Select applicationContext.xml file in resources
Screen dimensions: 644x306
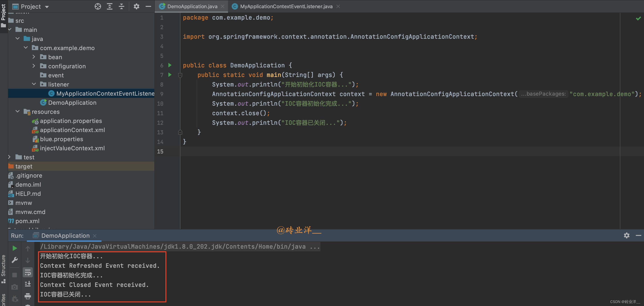(x=72, y=130)
